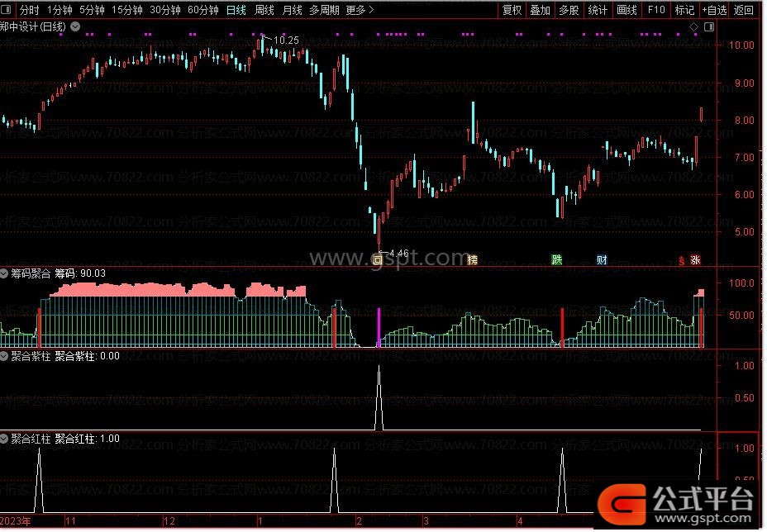The height and width of the screenshot is (532, 767).
Task: Expand the 更多 periods menu
Action: coord(360,10)
